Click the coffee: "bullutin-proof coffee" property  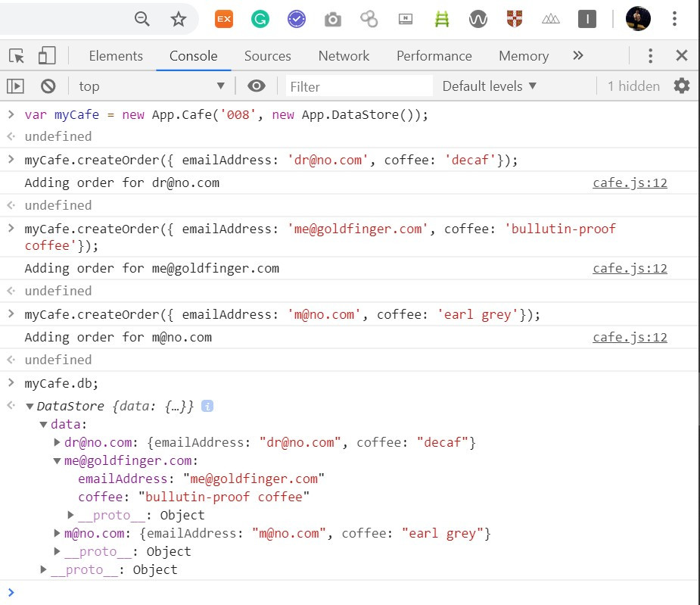[194, 497]
